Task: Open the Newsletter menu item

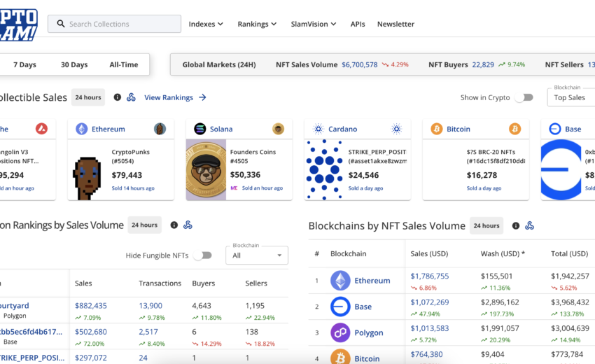Action: click(x=395, y=24)
